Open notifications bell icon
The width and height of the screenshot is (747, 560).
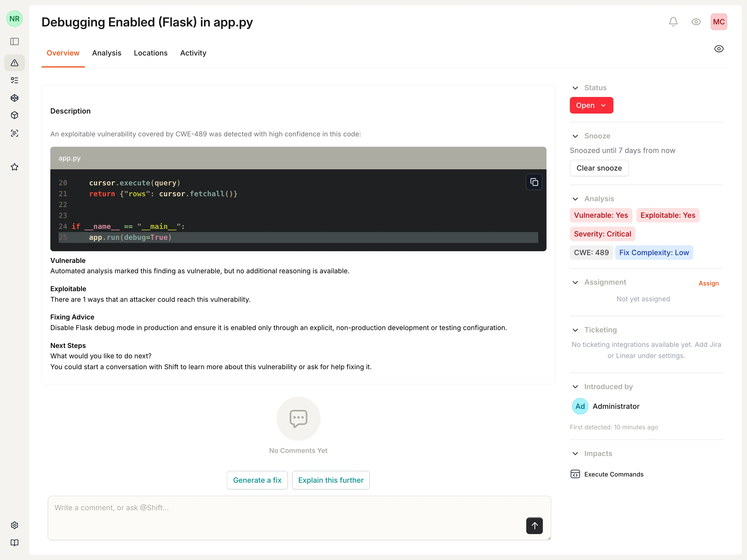click(673, 22)
